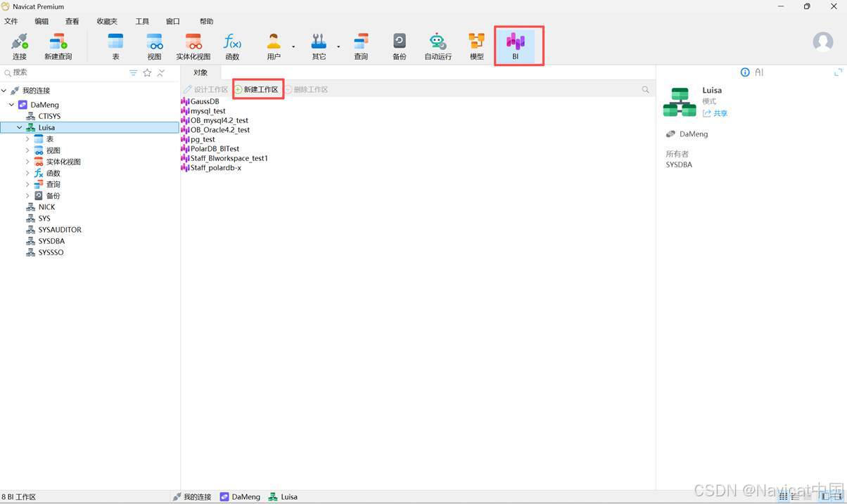Open the 窗口 menu
This screenshot has width=847, height=504.
coord(173,21)
